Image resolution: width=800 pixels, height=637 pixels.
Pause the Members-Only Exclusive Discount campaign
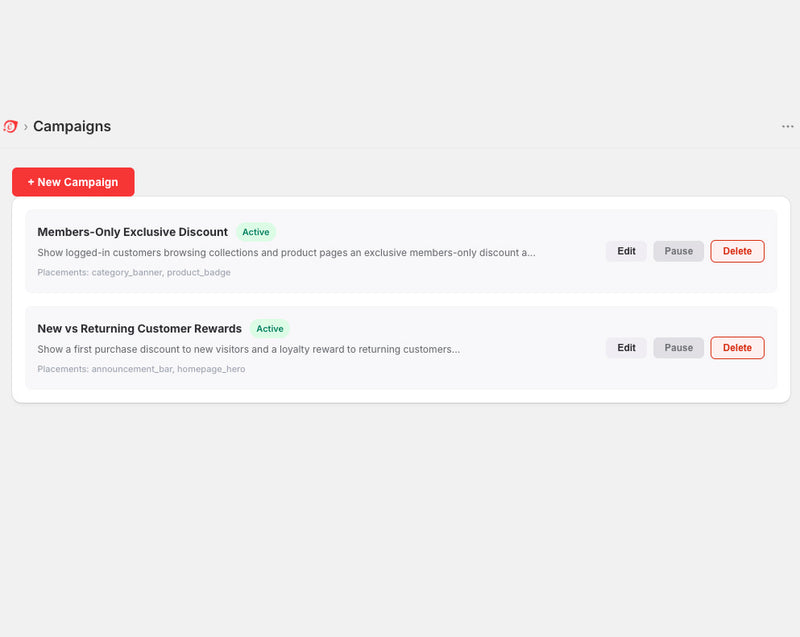coord(678,251)
